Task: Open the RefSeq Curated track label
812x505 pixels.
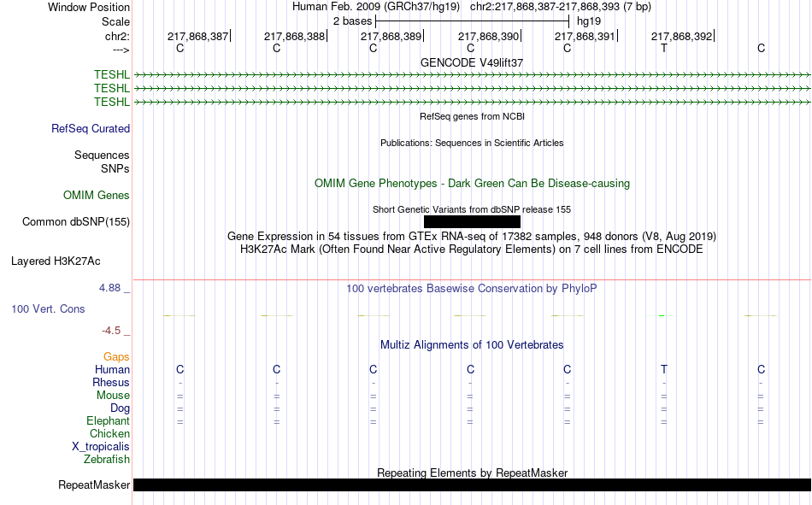Action: tap(91, 128)
